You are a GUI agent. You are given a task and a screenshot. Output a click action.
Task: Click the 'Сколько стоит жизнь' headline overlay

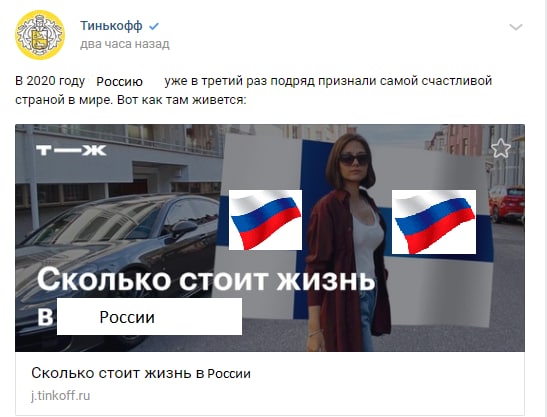[x=206, y=280]
